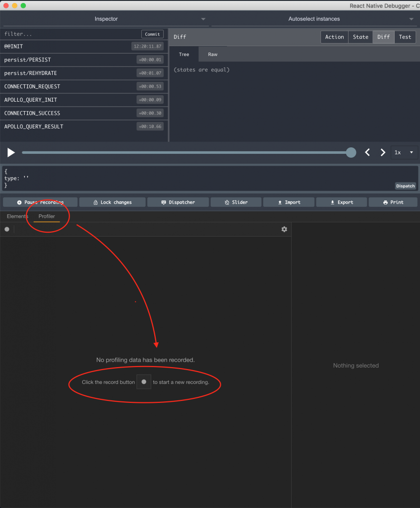420x508 pixels.
Task: Switch to the Elements tab
Action: [17, 216]
